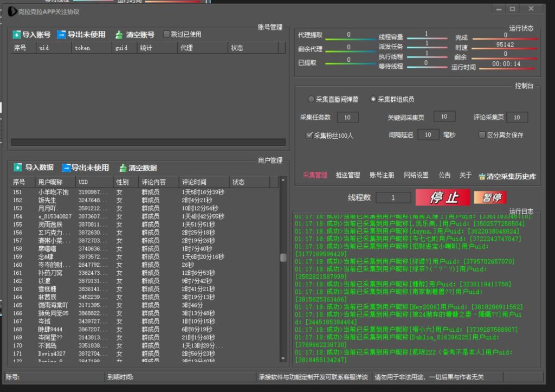Click the app logo in title bar
This screenshot has height=392, width=555.
pos(12,11)
